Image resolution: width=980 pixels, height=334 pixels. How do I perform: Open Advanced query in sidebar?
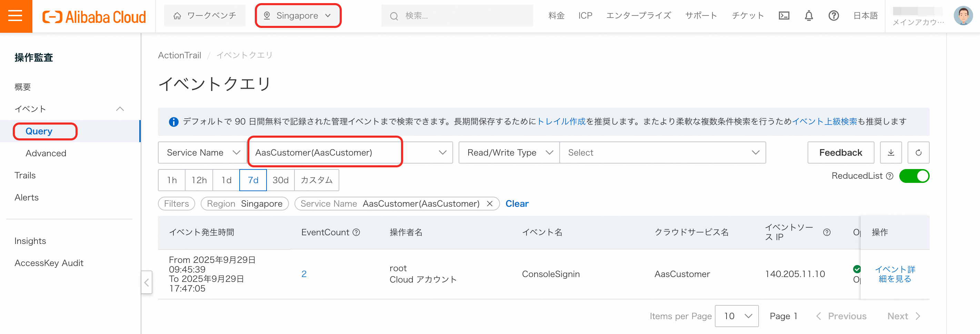click(46, 153)
